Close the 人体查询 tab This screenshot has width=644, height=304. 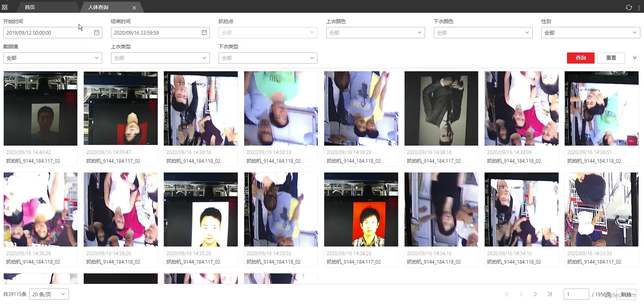(134, 8)
